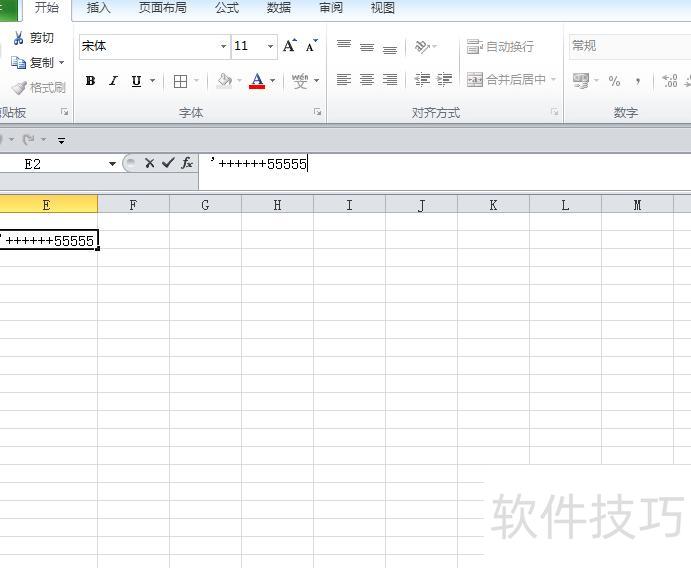Customize Quick Access Toolbar arrow
Image resolution: width=691 pixels, height=568 pixels.
pos(61,141)
